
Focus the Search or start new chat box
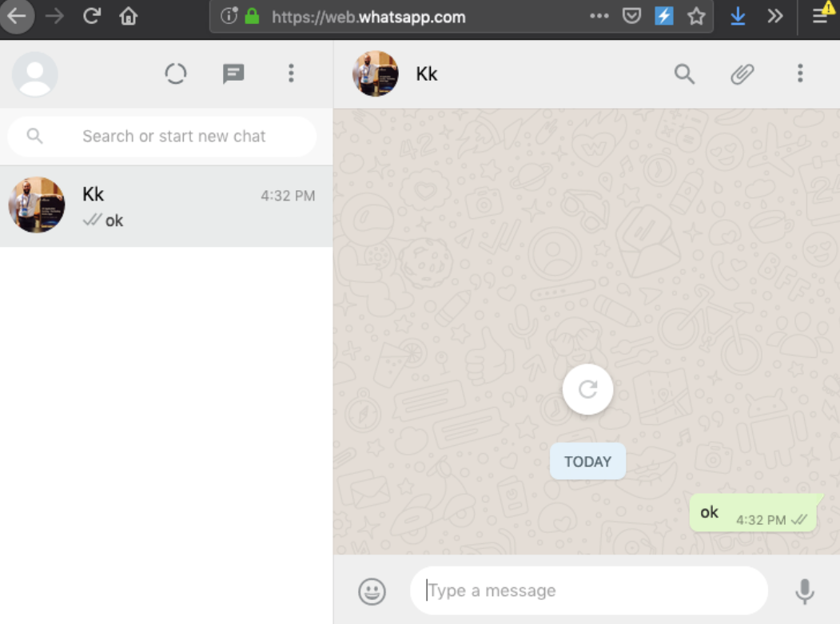pos(161,136)
